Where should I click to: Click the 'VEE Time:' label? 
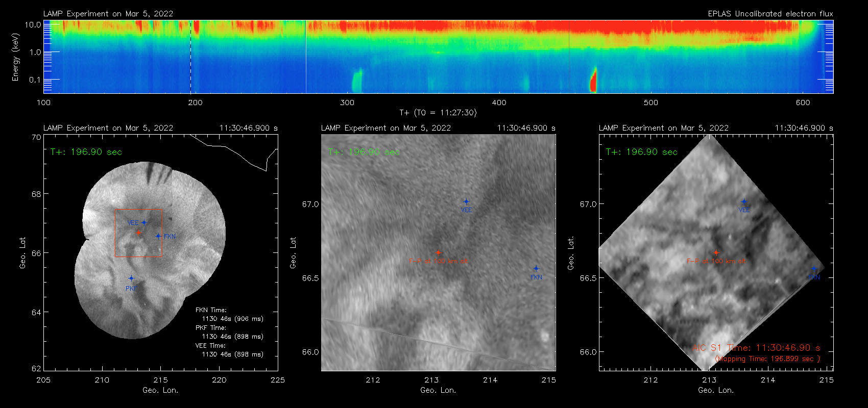pyautogui.click(x=211, y=345)
